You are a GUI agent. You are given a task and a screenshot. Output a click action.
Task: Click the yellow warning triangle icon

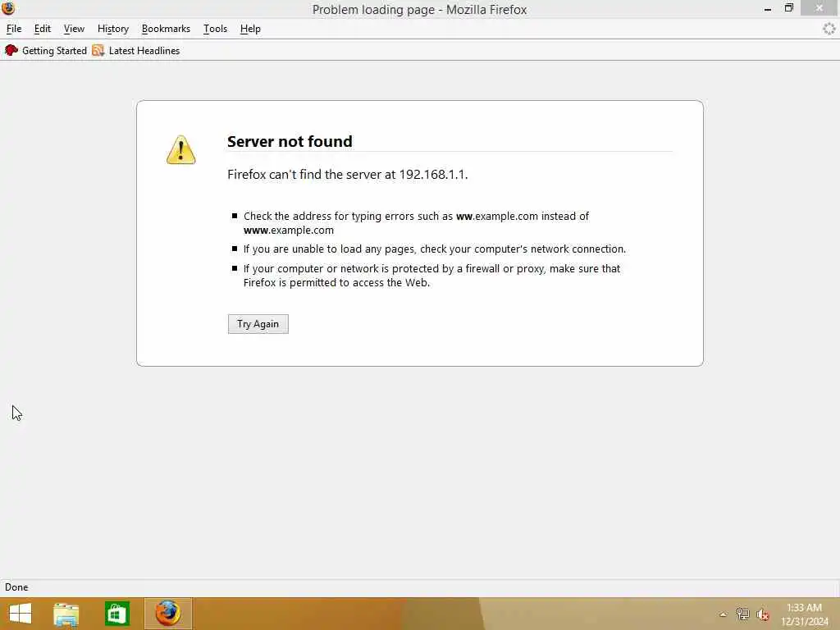pyautogui.click(x=180, y=149)
